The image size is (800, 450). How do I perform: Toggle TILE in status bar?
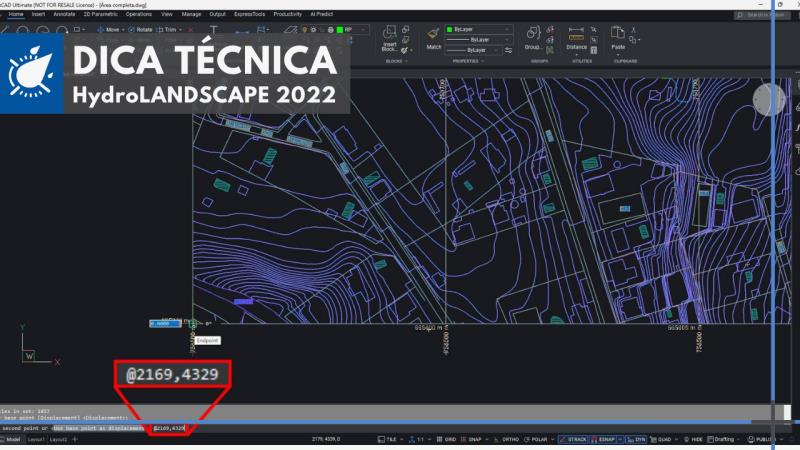(387, 439)
